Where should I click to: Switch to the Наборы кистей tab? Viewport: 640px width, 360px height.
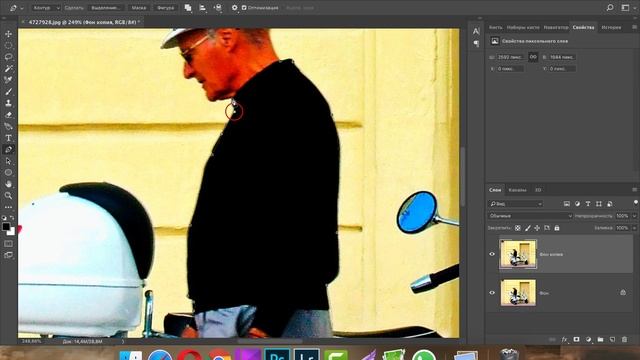point(523,27)
